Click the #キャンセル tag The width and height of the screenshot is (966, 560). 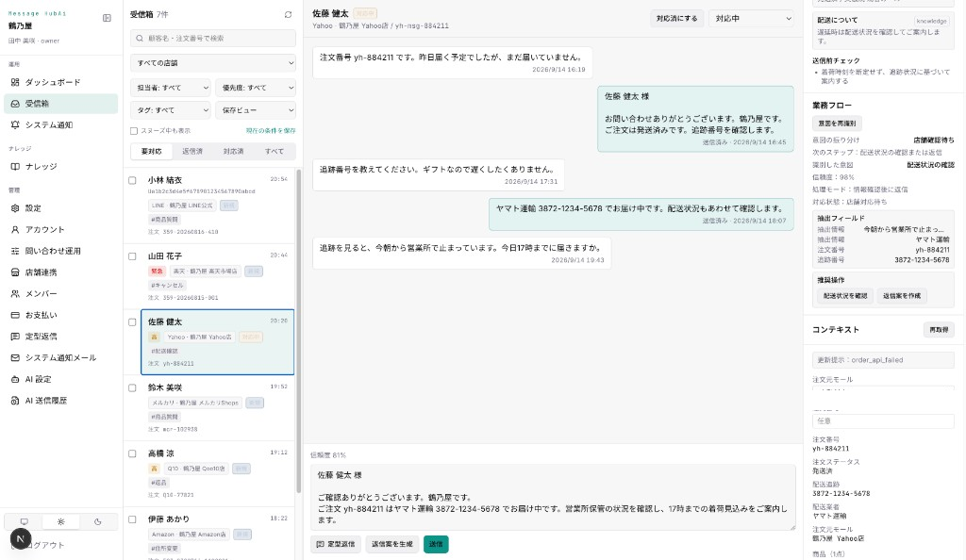167,285
